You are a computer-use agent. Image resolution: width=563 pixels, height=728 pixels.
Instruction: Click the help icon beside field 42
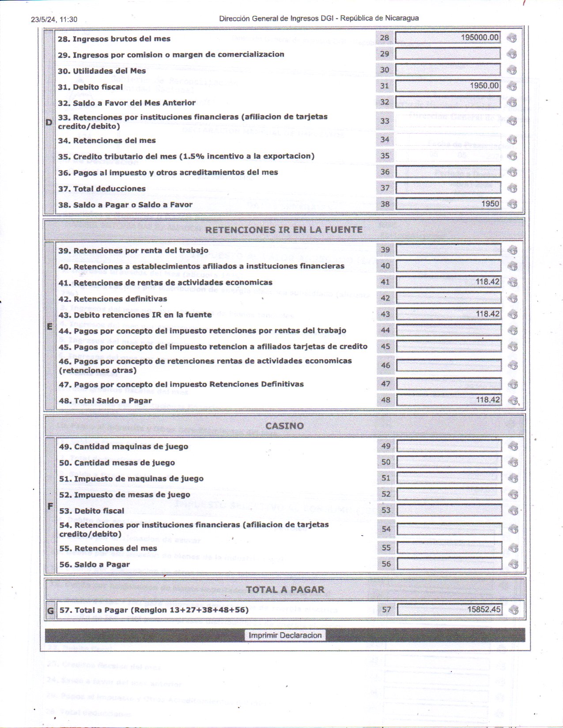point(512,298)
